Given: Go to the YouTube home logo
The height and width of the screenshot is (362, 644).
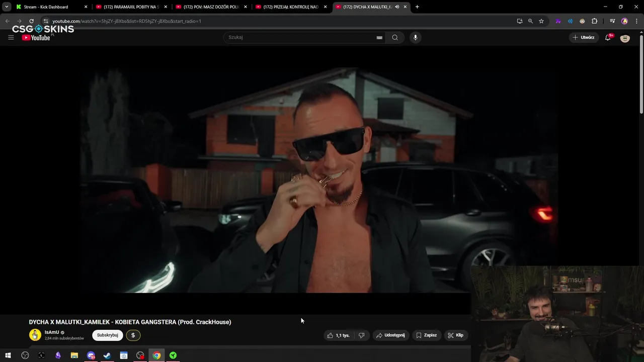Looking at the screenshot, I should tap(36, 38).
